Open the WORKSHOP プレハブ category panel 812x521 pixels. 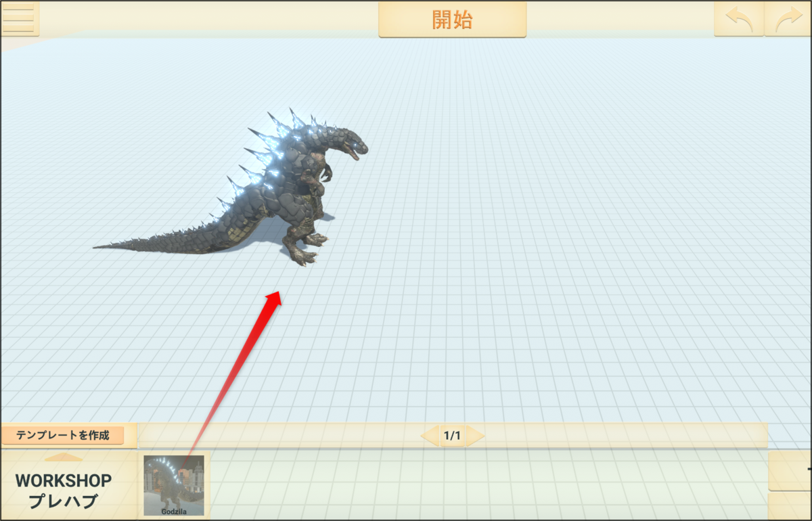click(64, 491)
